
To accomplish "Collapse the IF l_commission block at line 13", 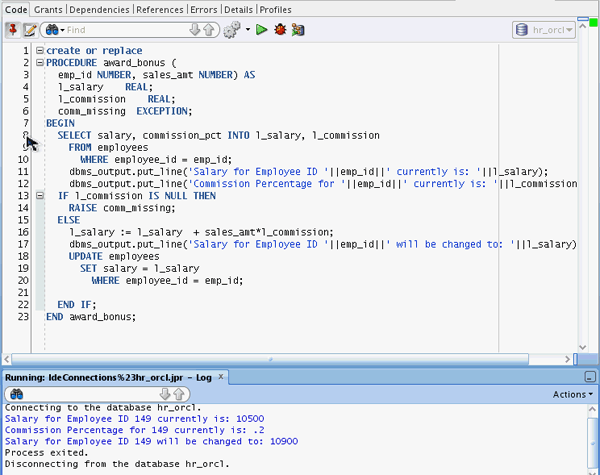I will coord(40,196).
